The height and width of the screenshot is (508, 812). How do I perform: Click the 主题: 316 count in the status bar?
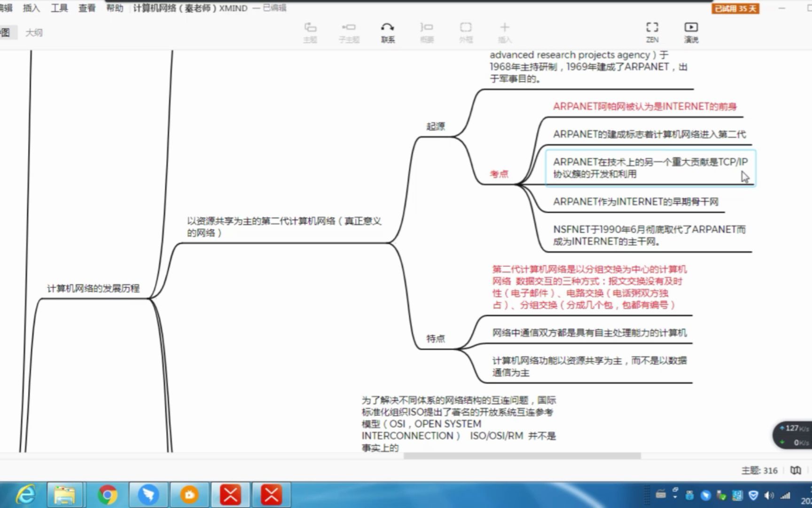[759, 470]
